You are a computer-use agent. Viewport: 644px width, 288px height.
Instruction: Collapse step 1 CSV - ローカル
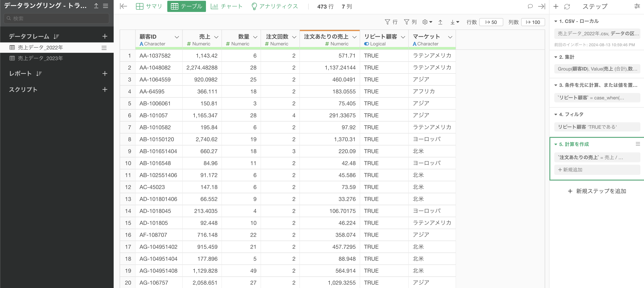[x=556, y=21]
